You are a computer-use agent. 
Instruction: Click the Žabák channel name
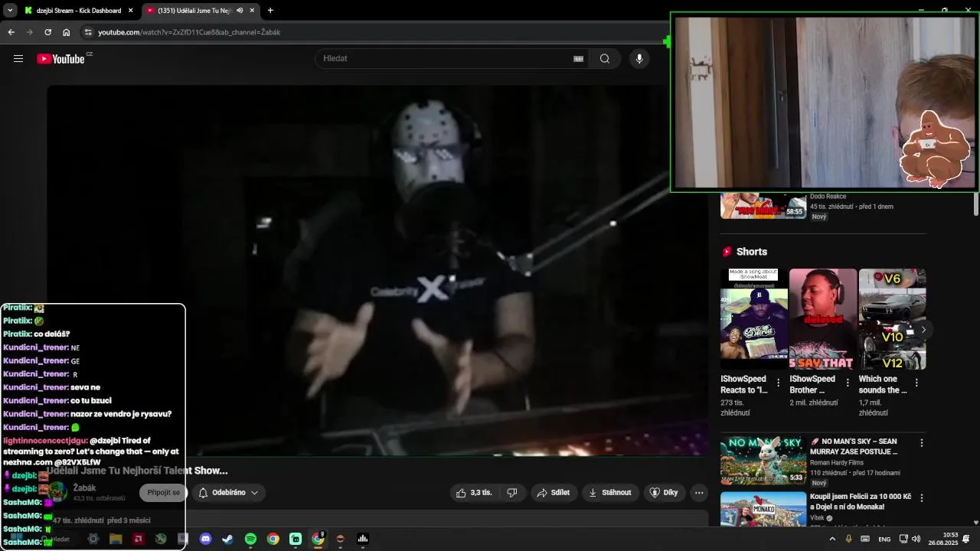(84, 488)
